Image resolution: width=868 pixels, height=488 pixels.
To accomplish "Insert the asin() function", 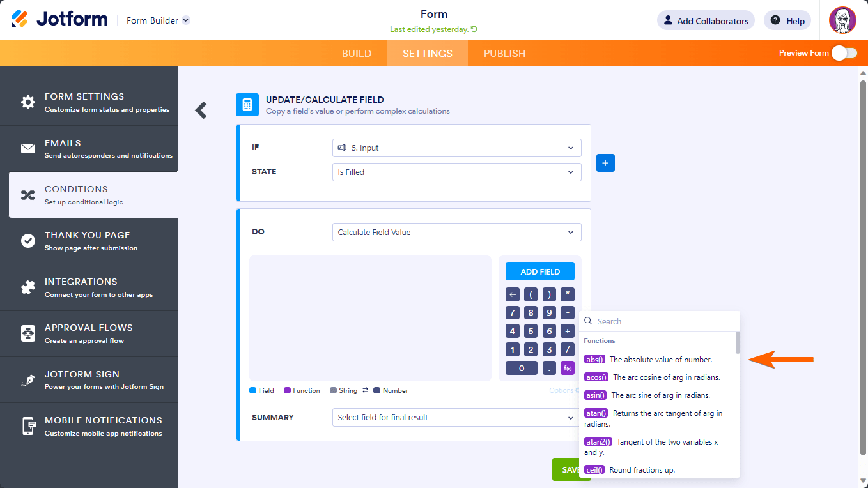I will (x=596, y=395).
